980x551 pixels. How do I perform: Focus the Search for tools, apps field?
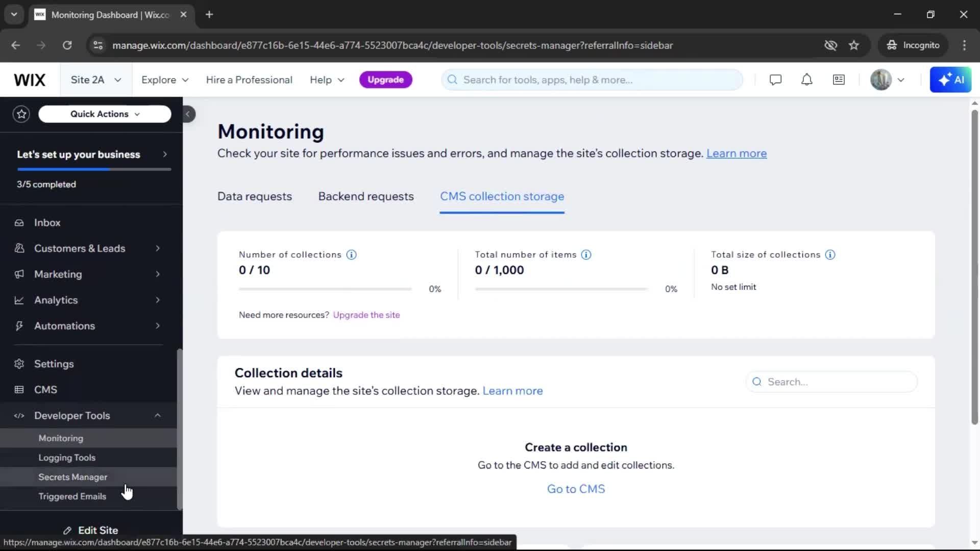pyautogui.click(x=592, y=80)
